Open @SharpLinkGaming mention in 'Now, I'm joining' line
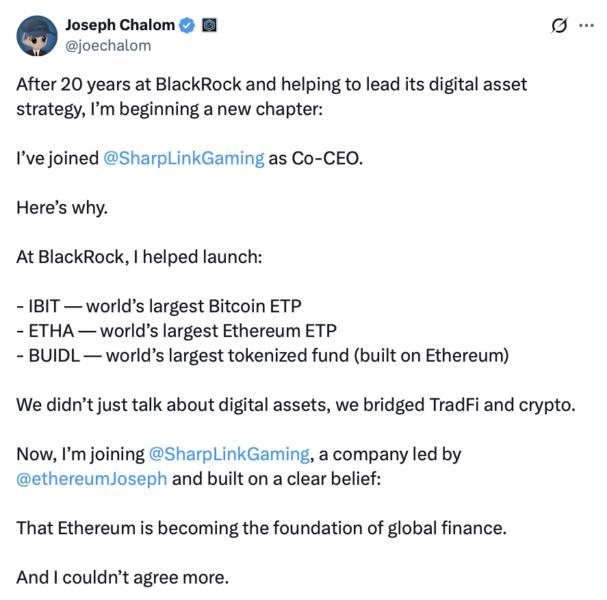The width and height of the screenshot is (607, 600). coord(229,453)
